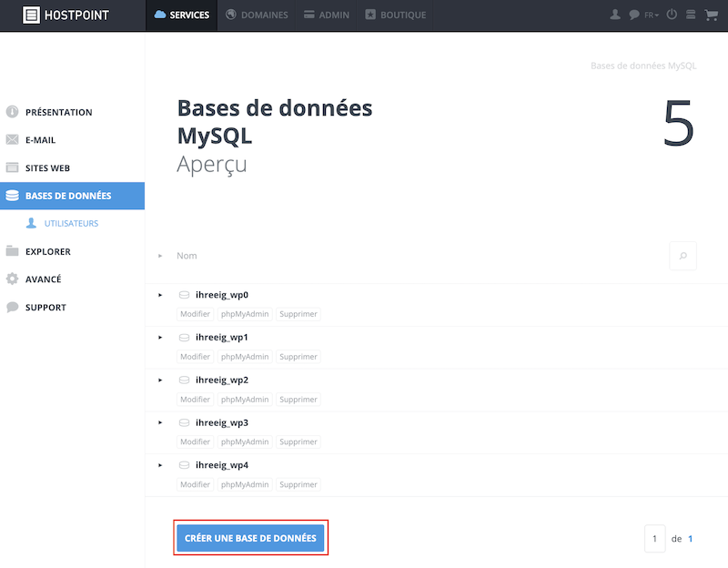Switch to the Services tab

(181, 15)
